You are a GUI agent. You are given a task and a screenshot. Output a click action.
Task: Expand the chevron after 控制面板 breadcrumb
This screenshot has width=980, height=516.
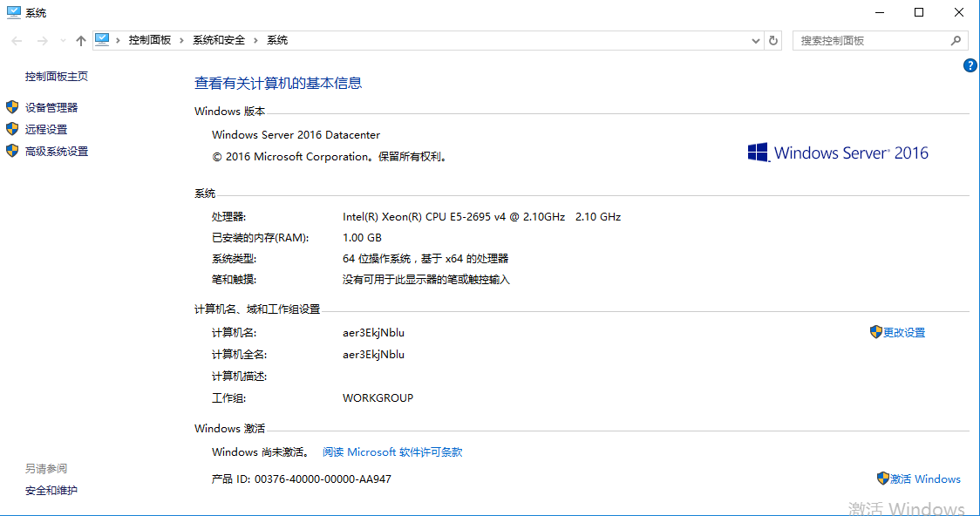(x=181, y=40)
